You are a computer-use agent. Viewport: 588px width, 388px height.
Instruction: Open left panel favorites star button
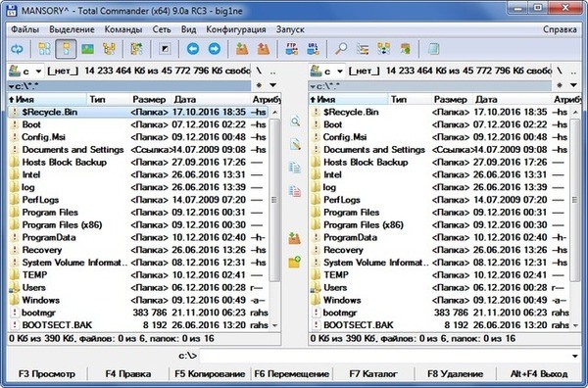(x=259, y=85)
